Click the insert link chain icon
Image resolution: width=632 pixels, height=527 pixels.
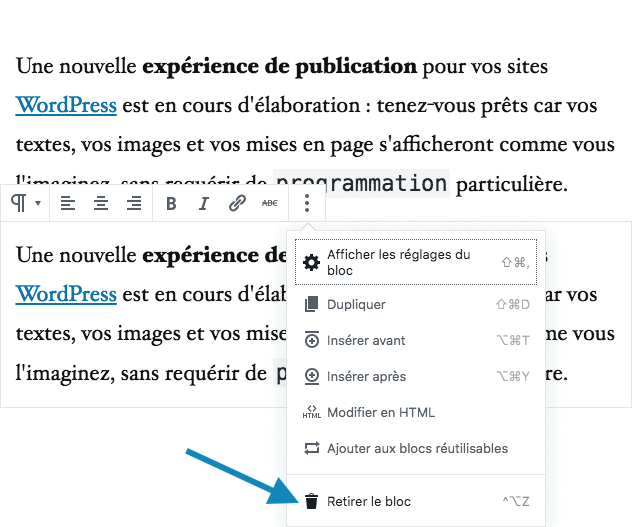pyautogui.click(x=237, y=204)
